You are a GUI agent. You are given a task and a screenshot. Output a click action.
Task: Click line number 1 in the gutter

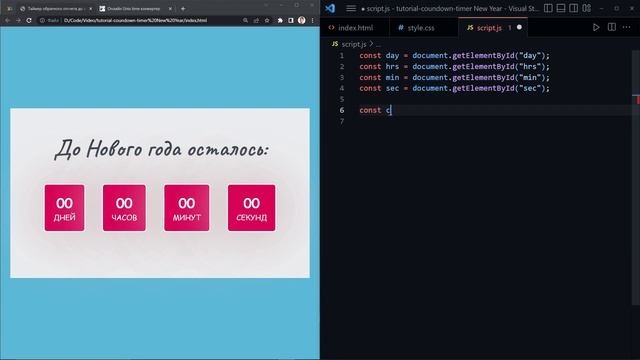(x=342, y=56)
